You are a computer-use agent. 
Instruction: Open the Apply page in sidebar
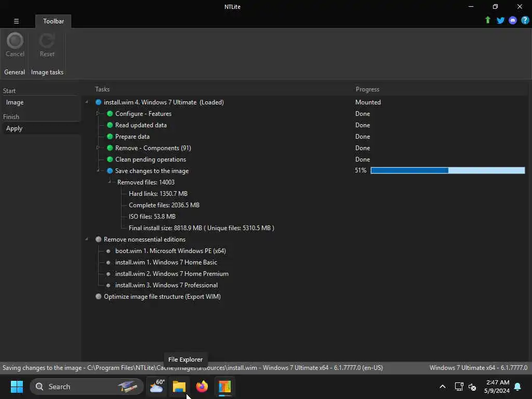point(14,128)
